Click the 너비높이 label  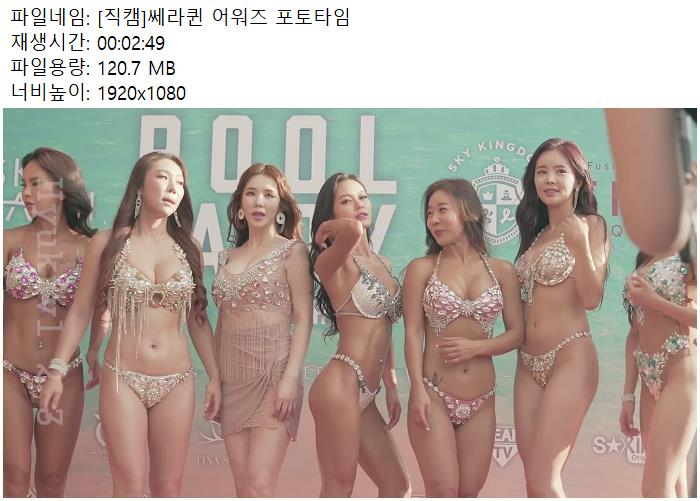50,93
